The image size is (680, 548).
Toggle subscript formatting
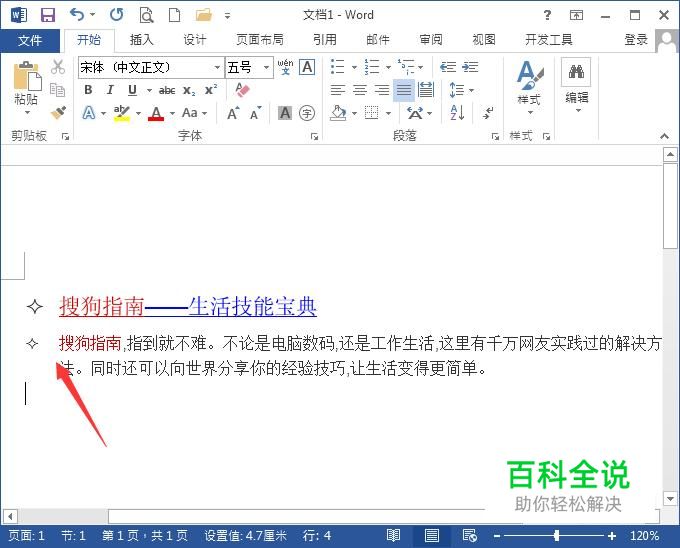(x=189, y=90)
